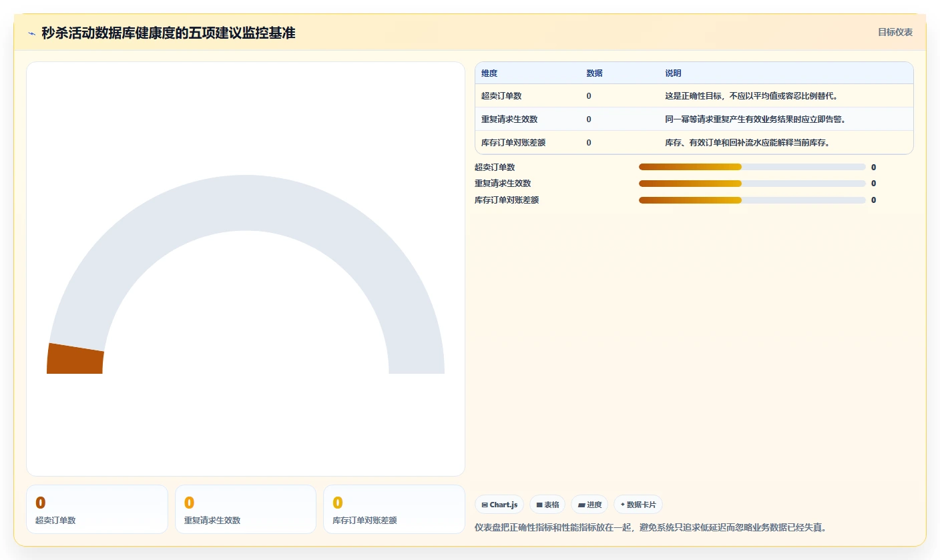Click the 超卖订单数 progress bar

tap(752, 167)
